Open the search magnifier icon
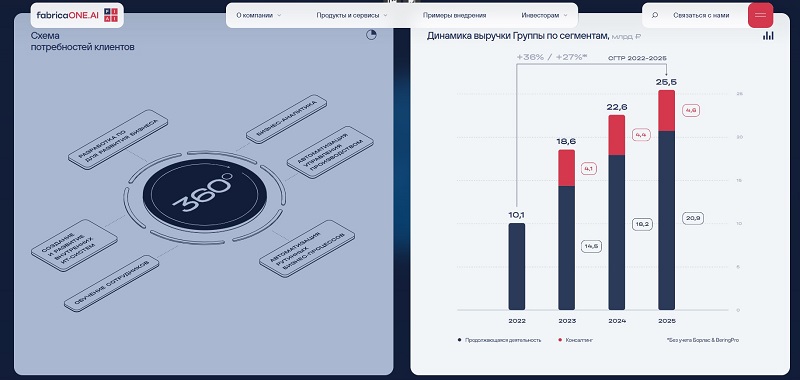Viewport: 800px width, 380px height. (x=655, y=15)
